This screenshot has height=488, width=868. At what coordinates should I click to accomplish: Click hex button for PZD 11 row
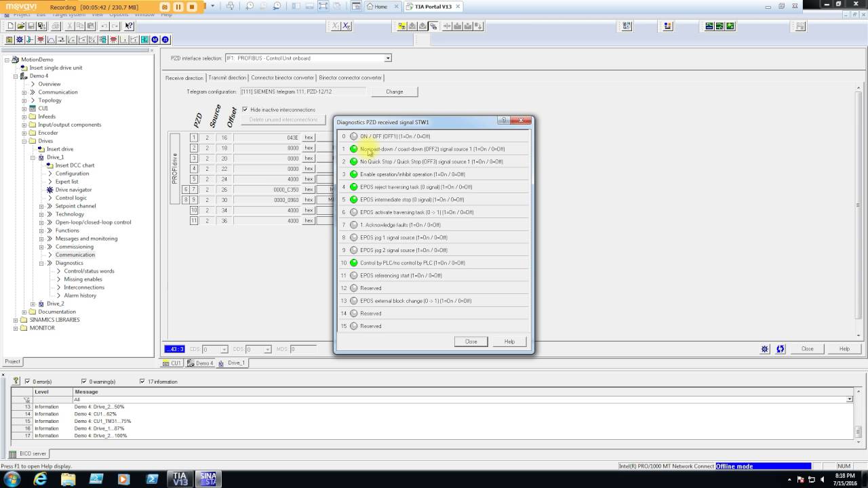tap(309, 220)
